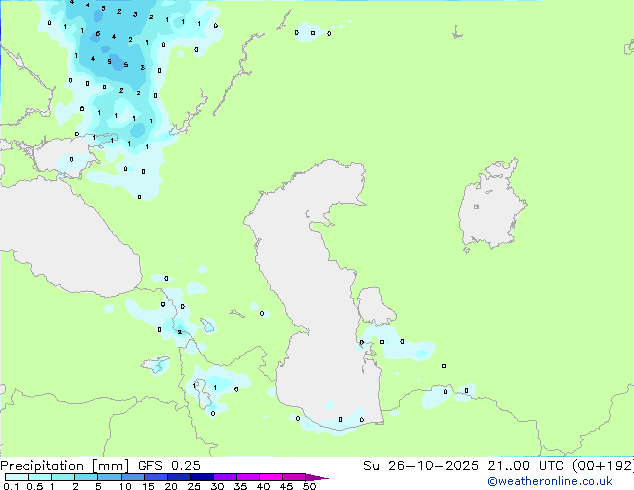Image resolution: width=634 pixels, height=490 pixels.
Task: Click the "0.5" legend scale label
Action: point(35,486)
